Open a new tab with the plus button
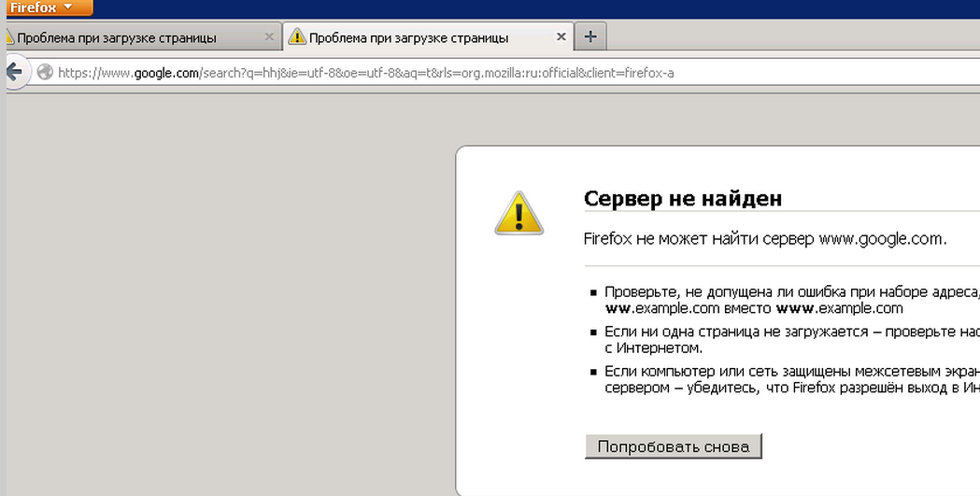 point(590,36)
